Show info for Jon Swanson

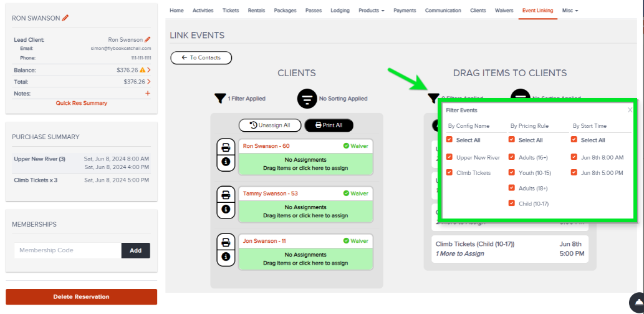click(x=226, y=257)
